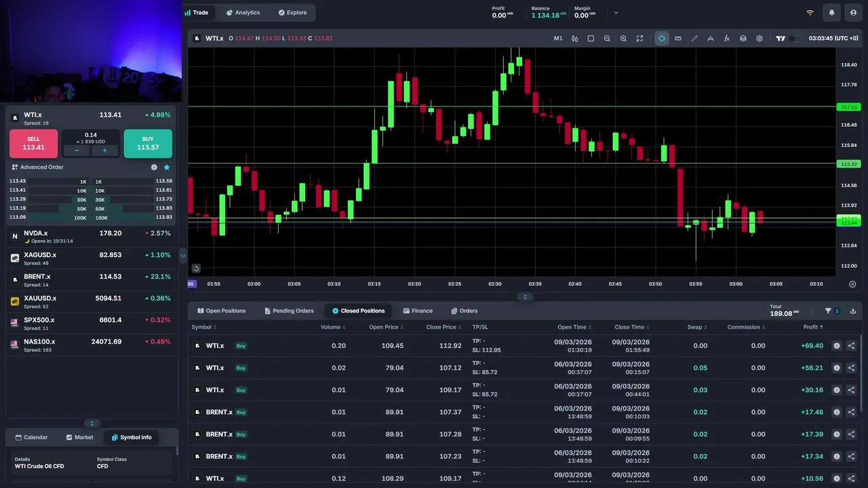Collapse the positions panel with chevron handle
This screenshot has height=488, width=868.
[525, 297]
